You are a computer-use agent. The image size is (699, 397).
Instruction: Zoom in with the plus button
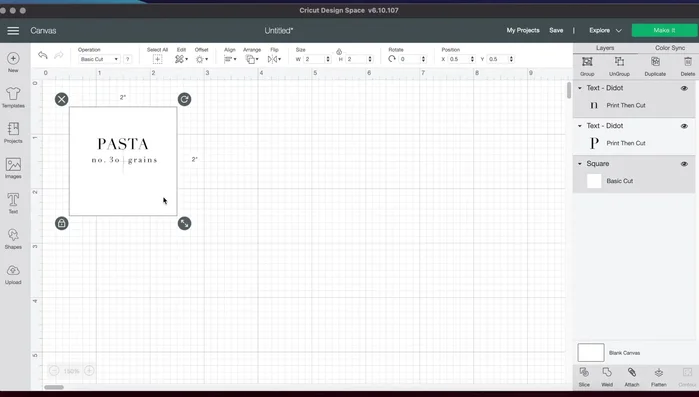89,371
